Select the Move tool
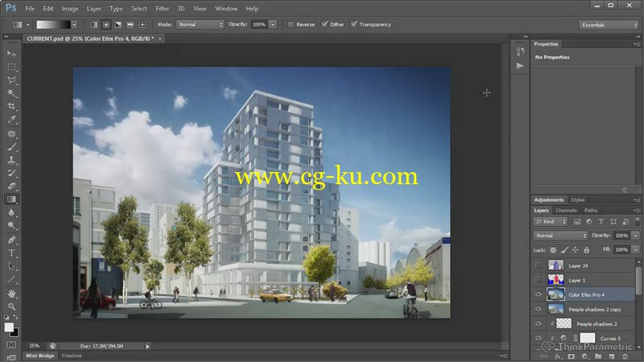This screenshot has height=362, width=644. coord(11,53)
